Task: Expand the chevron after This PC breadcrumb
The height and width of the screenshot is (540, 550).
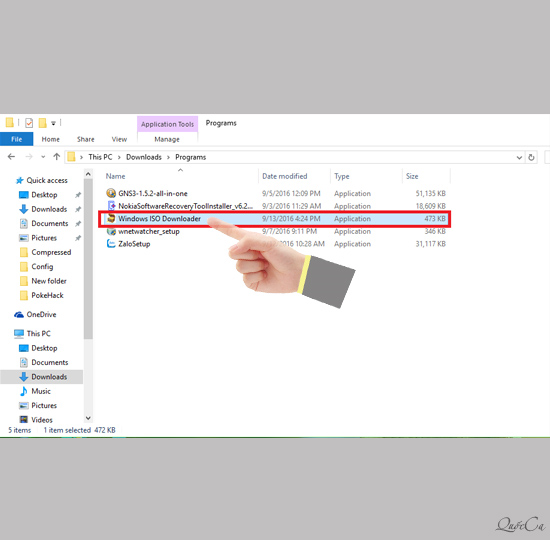Action: pyautogui.click(x=119, y=157)
